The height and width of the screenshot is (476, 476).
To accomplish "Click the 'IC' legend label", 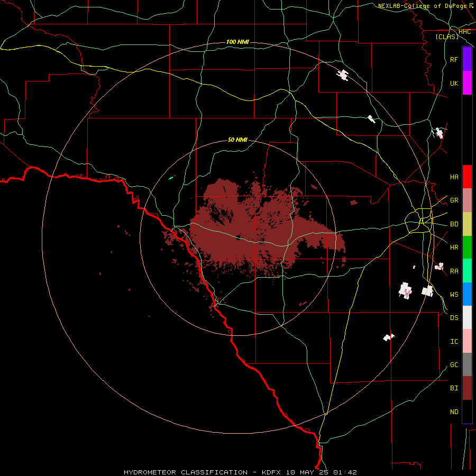I will click(454, 342).
